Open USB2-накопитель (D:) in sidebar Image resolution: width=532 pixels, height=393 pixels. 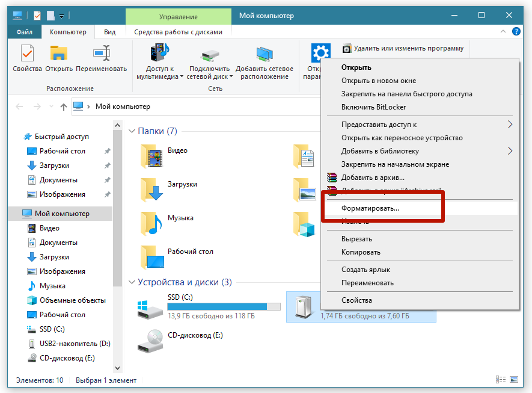tap(75, 344)
